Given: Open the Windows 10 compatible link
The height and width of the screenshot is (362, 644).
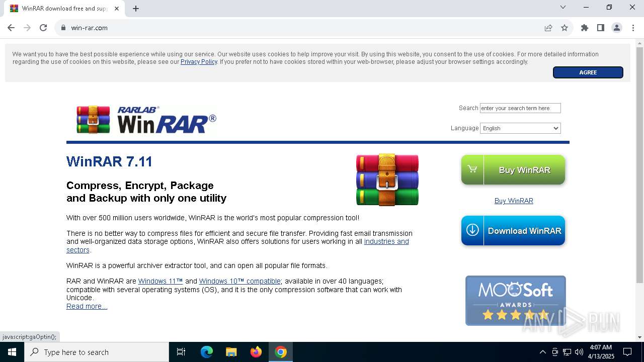Looking at the screenshot, I should 240,281.
